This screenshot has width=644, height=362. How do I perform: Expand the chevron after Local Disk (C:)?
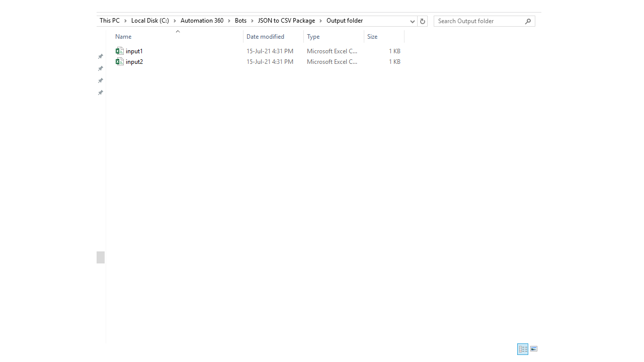click(x=175, y=21)
